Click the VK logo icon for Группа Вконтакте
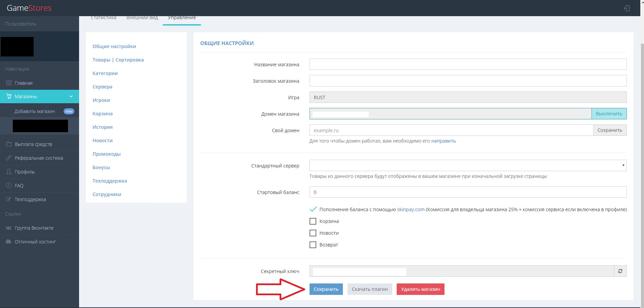 click(9, 228)
